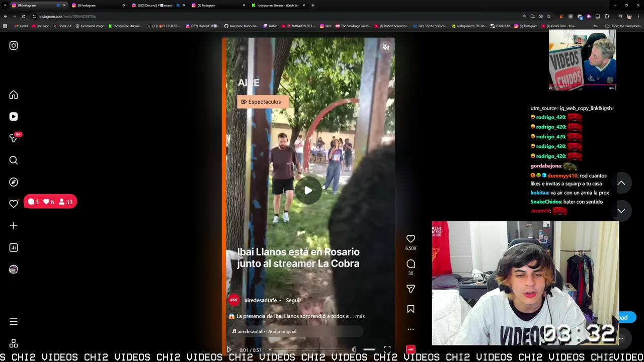The image size is (644, 362).
Task: Expand caption with 'más'
Action: (x=360, y=316)
